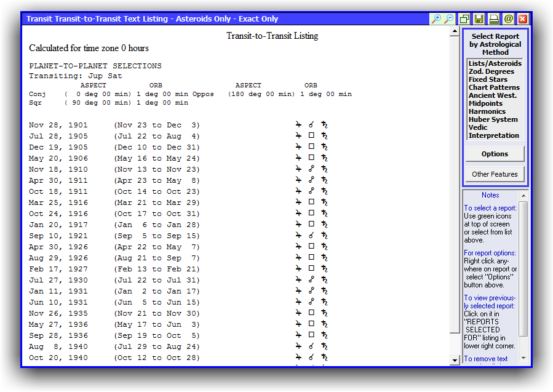Select Huber System report method

pyautogui.click(x=493, y=119)
